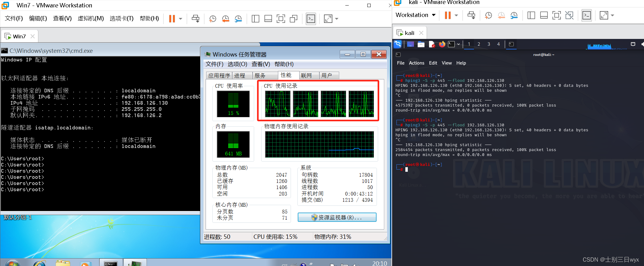
Task: Enter full screen mode in Win7 window
Action: pos(281,19)
